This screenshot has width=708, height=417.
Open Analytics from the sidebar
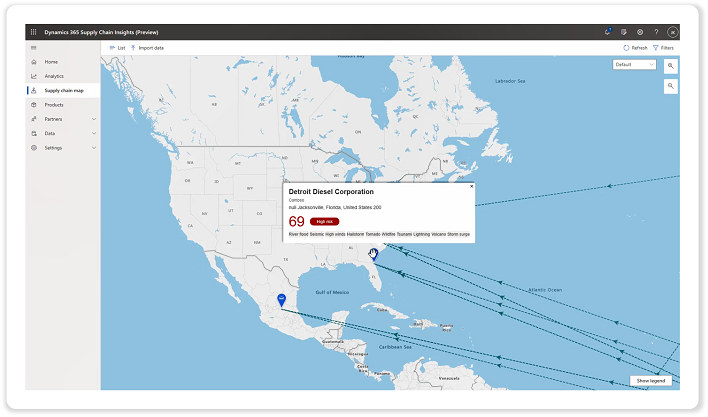(54, 76)
